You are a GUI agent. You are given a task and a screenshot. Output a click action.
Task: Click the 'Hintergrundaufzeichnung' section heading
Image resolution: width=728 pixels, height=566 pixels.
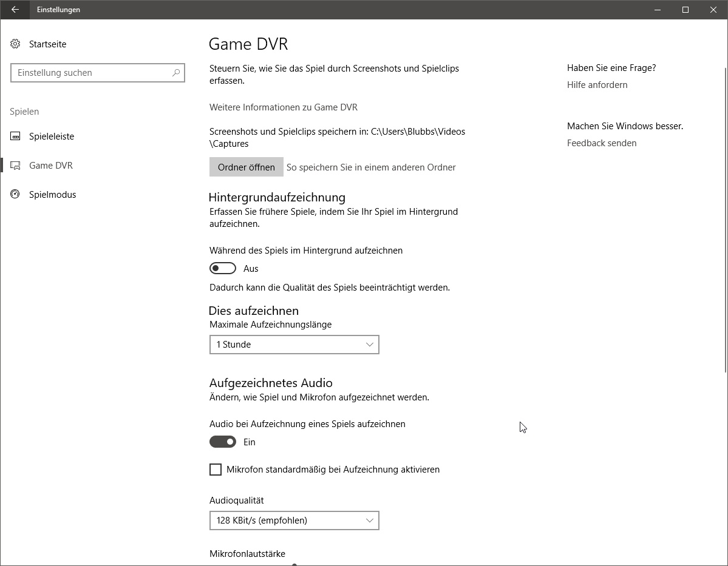(277, 197)
